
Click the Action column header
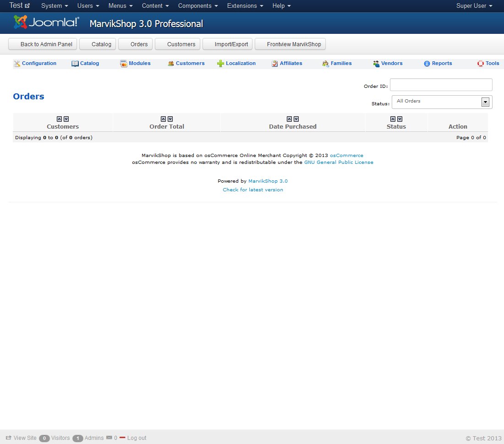[458, 126]
